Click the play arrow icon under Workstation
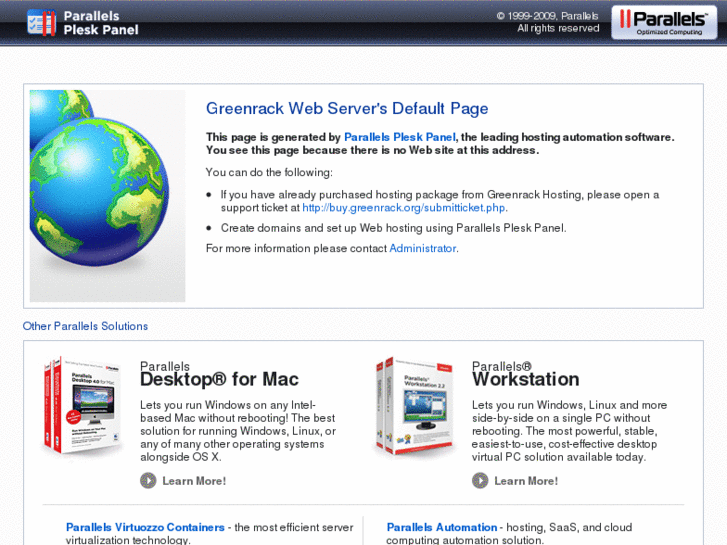The image size is (727, 545). tap(480, 481)
